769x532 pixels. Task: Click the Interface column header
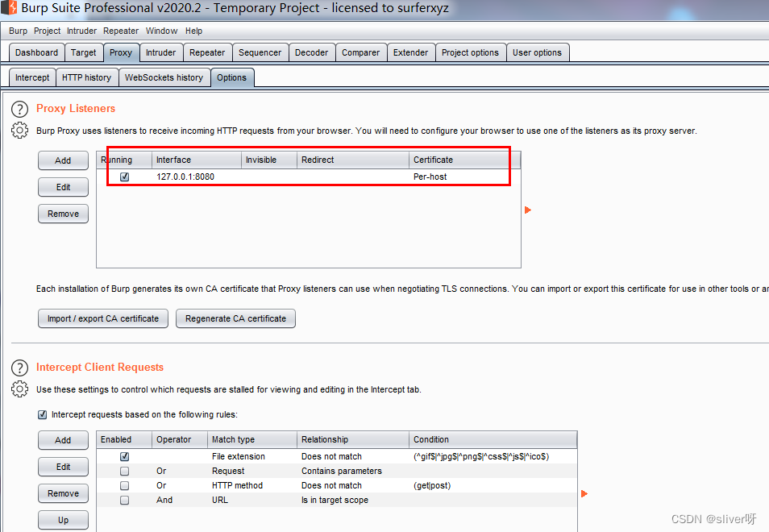click(x=197, y=160)
